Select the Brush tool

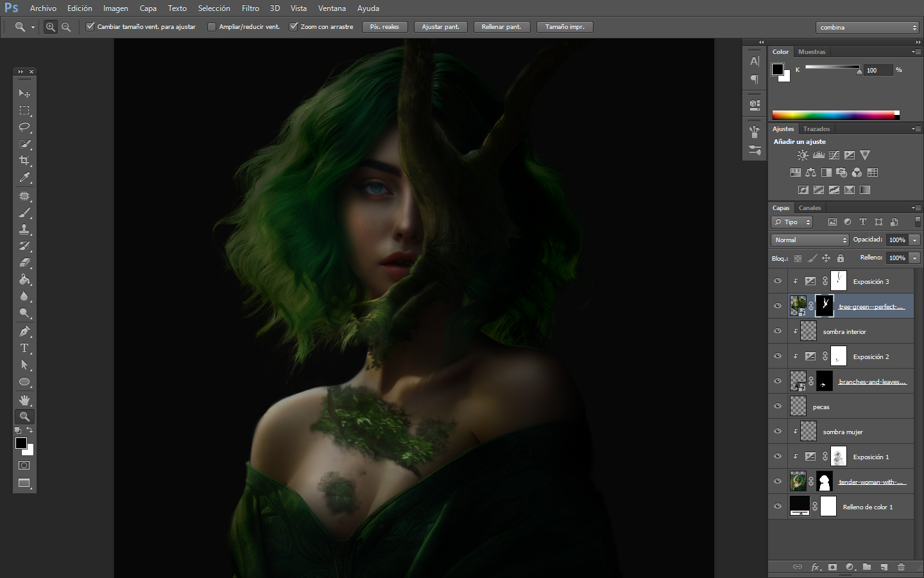pos(24,213)
